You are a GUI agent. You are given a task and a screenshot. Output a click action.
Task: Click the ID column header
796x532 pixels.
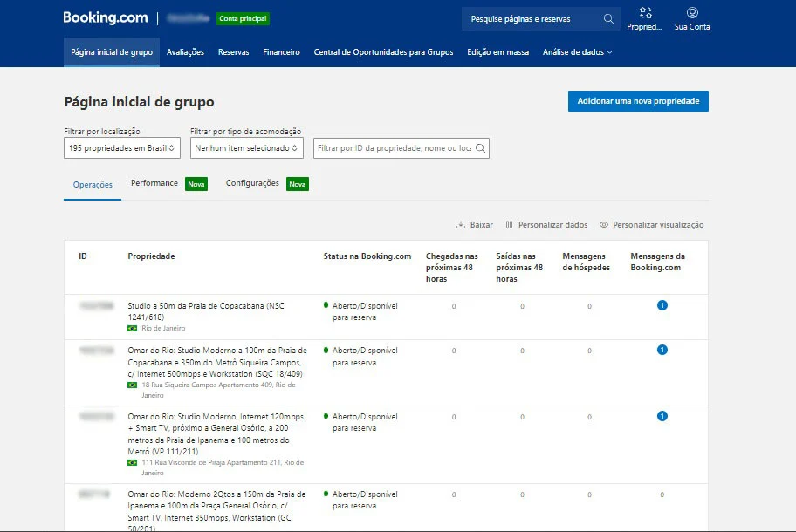coord(83,256)
